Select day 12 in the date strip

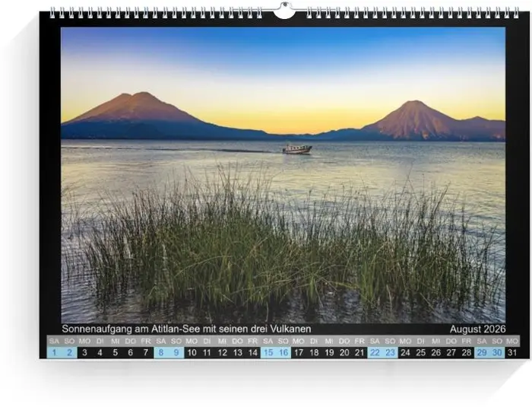[222, 353]
